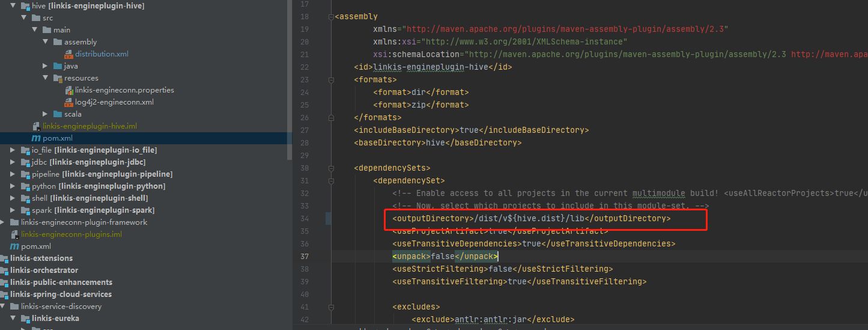Viewport: 868px width, 330px height.
Task: Click the linkis-engineconn.properties file icon
Action: (x=68, y=90)
